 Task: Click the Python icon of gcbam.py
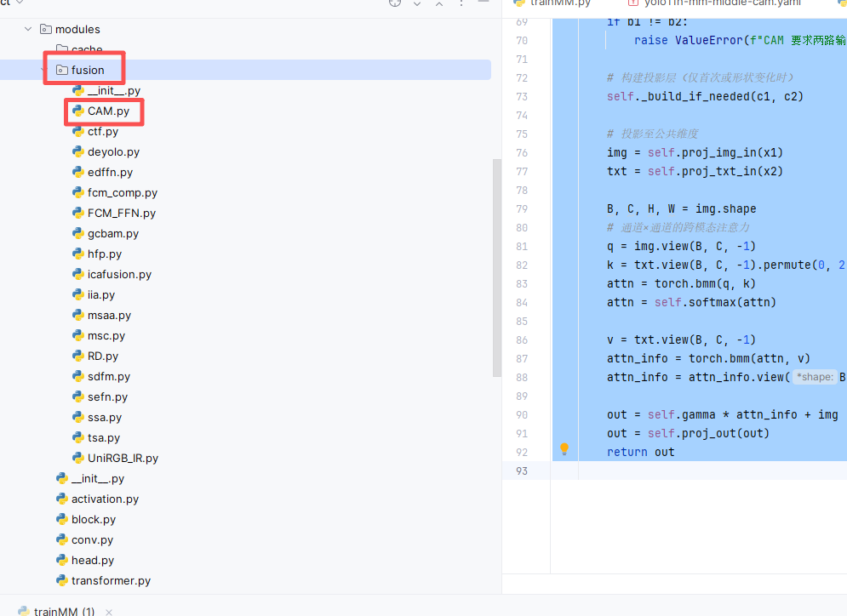(78, 233)
